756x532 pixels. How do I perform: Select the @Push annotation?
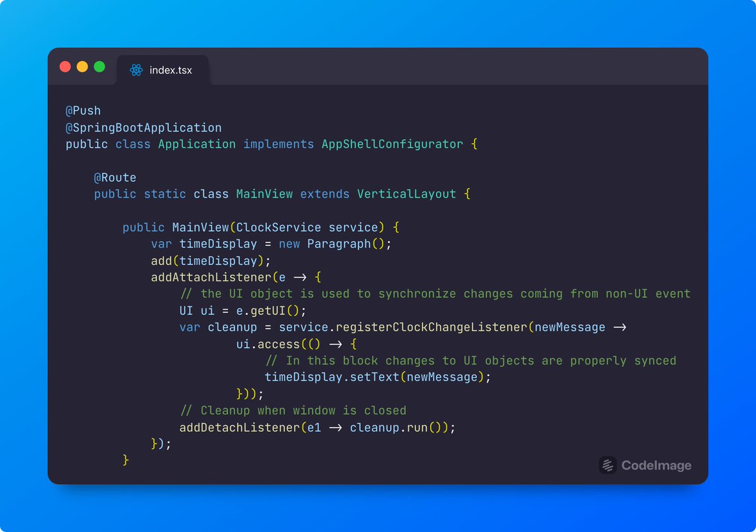[x=83, y=110]
